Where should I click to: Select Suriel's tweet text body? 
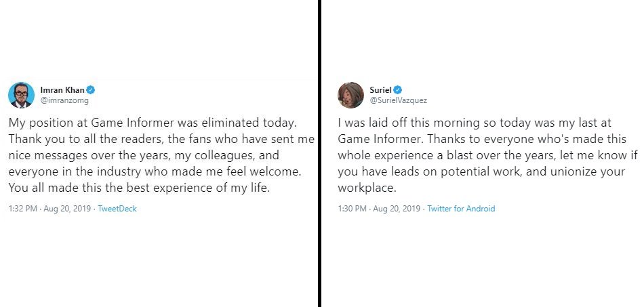482,156
